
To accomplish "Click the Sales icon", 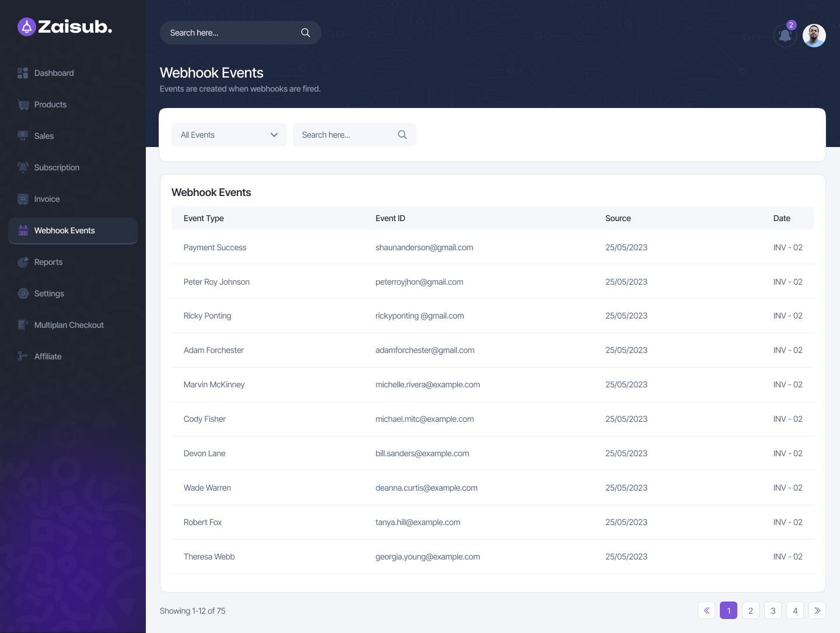I will (x=23, y=136).
